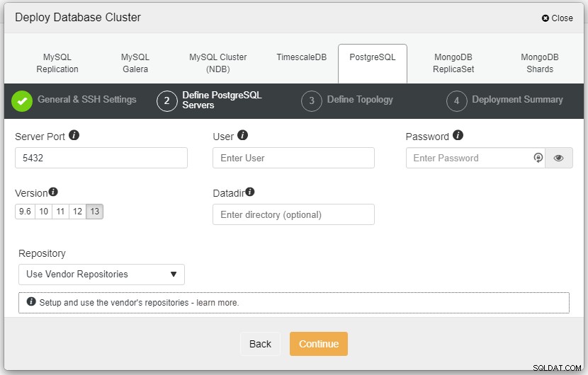This screenshot has height=375, width=588.
Task: Click the User field info icon
Action: click(242, 135)
